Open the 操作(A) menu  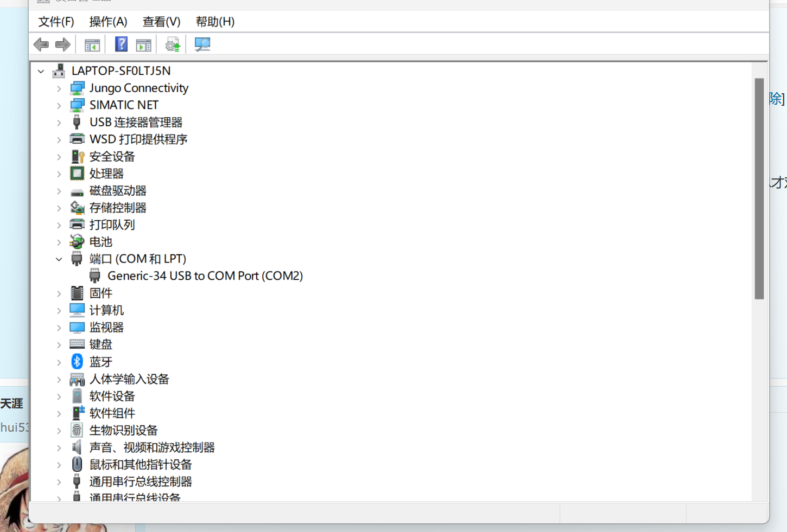[x=108, y=22]
